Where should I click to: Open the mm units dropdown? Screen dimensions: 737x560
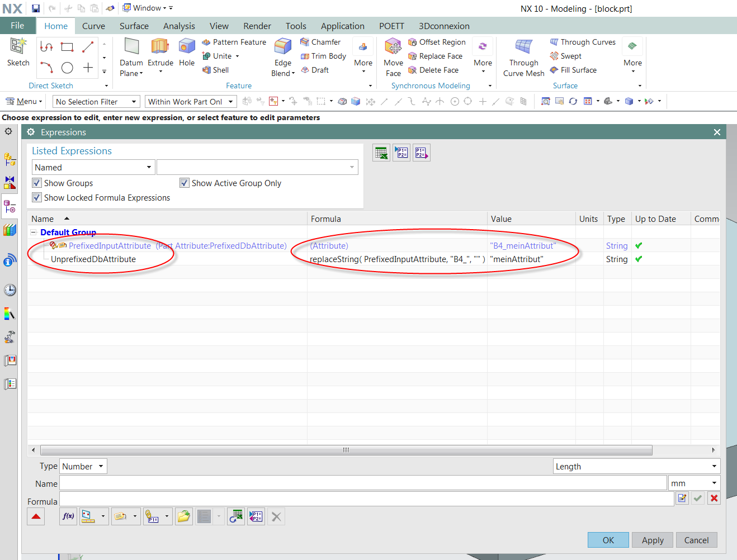click(x=694, y=483)
